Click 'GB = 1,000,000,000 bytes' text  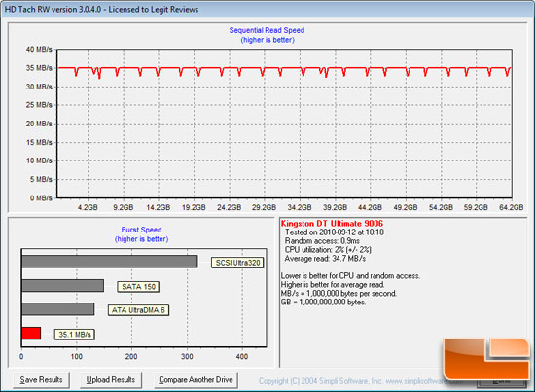pyautogui.click(x=323, y=303)
